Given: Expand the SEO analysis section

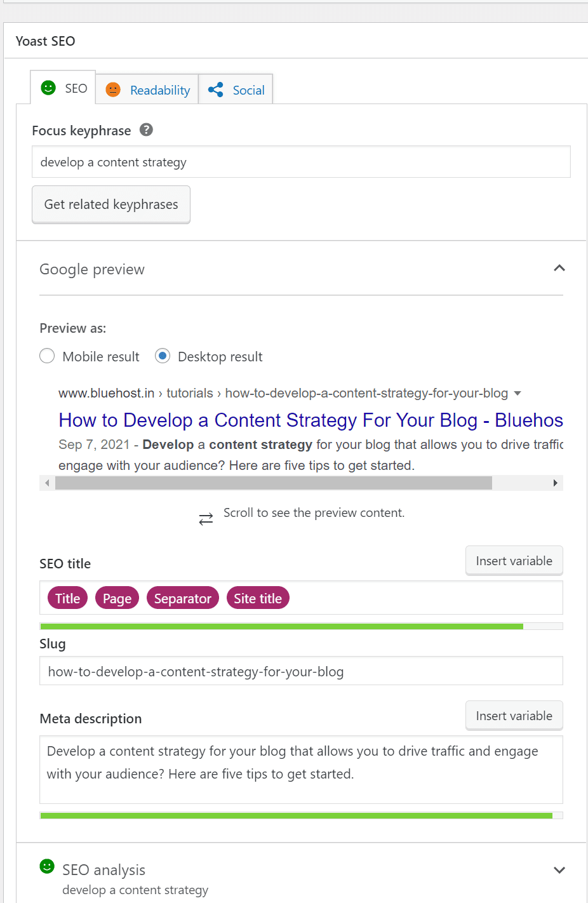Looking at the screenshot, I should click(559, 870).
